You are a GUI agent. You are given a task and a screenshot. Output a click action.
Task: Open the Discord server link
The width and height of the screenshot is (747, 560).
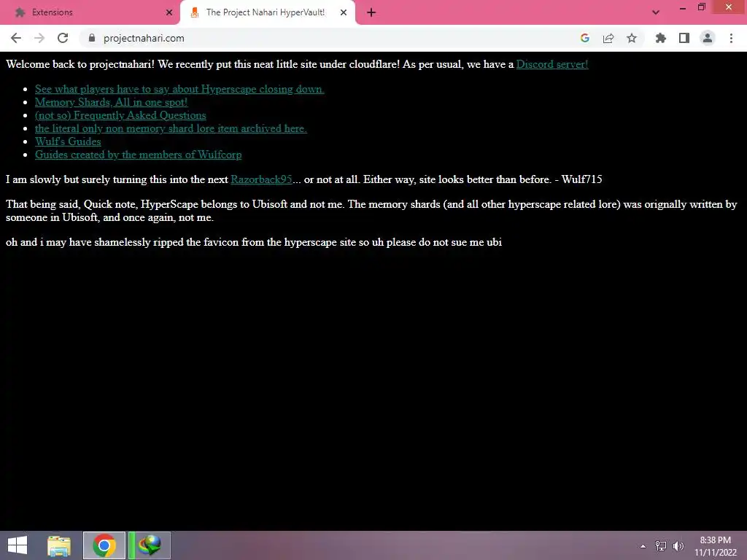[x=552, y=64]
